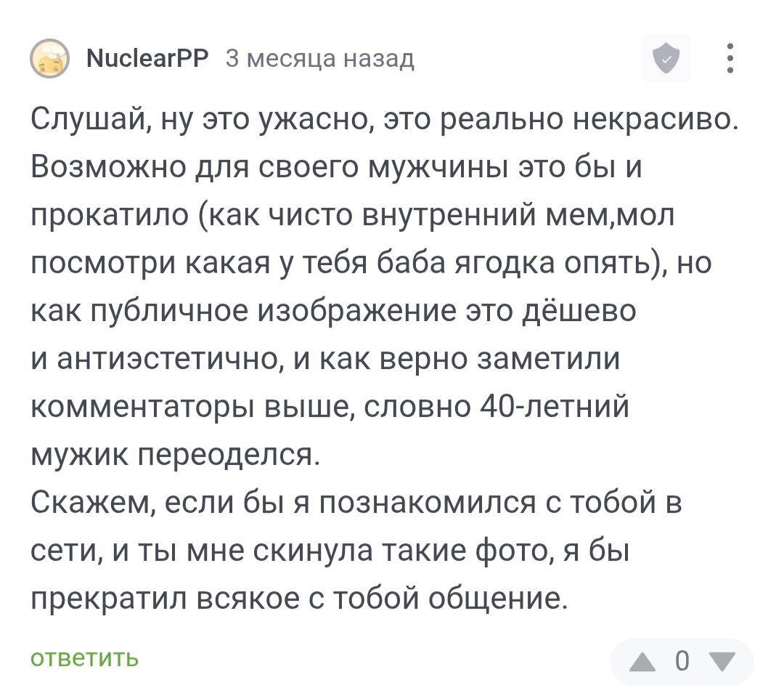Screen dimensions: 784x693
Task: Click the line "мужик переоделся."
Action: (176, 455)
